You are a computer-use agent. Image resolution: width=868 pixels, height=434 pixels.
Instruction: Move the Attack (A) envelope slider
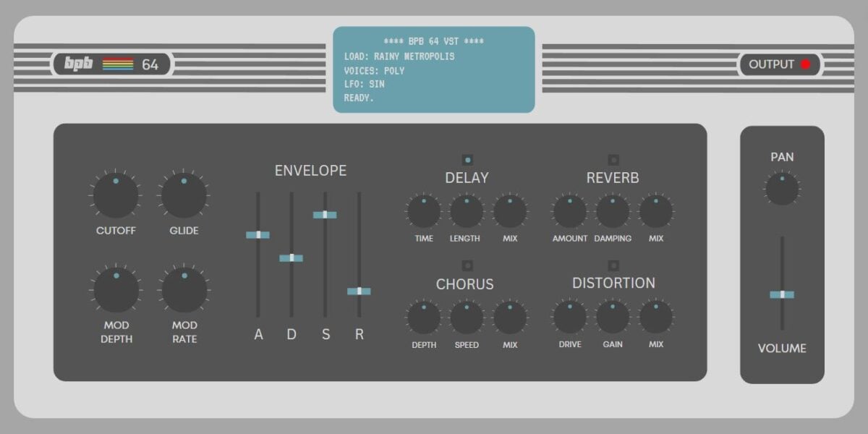tap(258, 234)
